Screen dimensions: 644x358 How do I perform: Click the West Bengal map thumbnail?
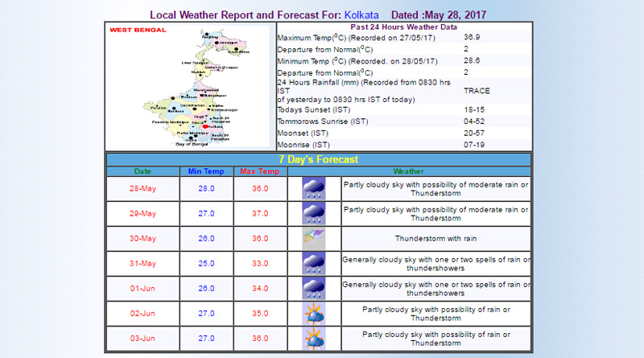(x=190, y=86)
